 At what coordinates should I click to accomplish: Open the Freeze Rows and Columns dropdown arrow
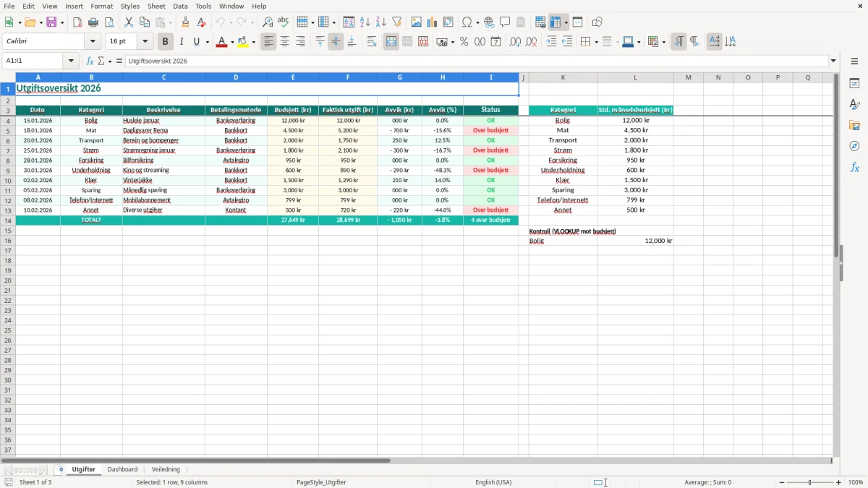click(566, 22)
